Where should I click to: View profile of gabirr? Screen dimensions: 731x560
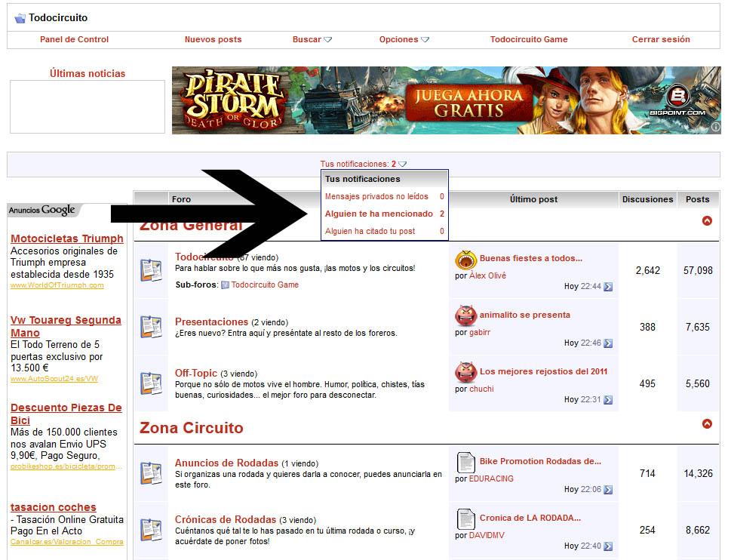(x=480, y=333)
